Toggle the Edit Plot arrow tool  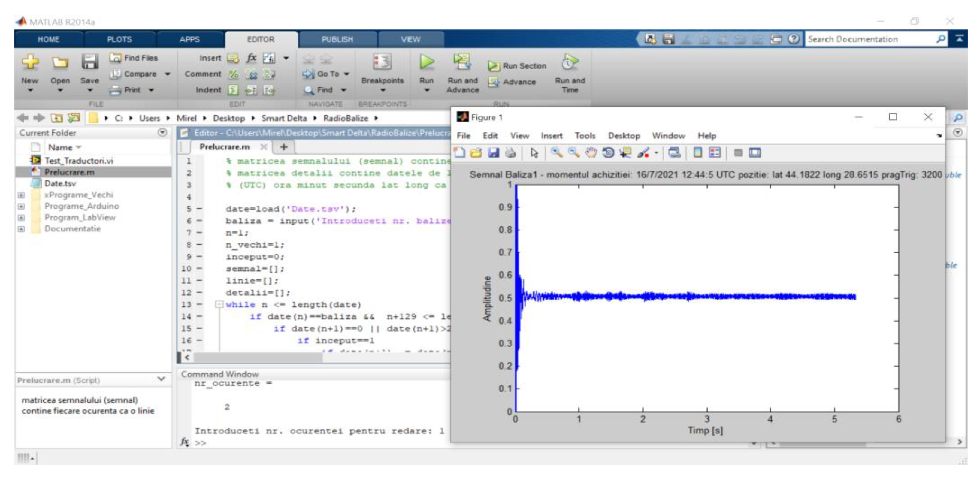[534, 153]
